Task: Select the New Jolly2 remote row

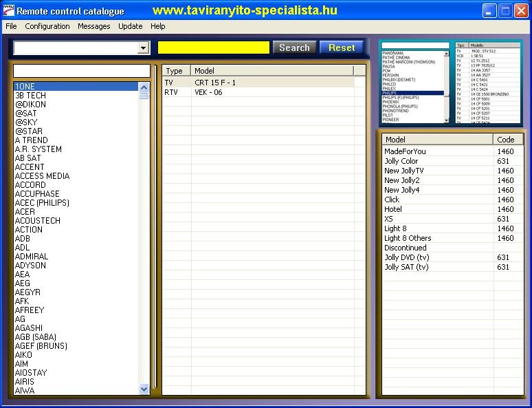Action: [x=452, y=180]
